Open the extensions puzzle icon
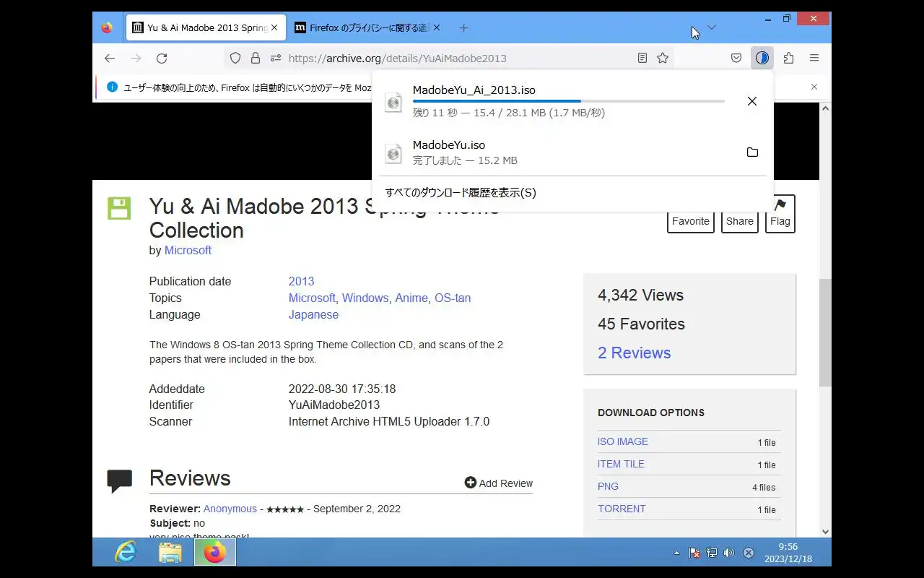 pos(788,58)
